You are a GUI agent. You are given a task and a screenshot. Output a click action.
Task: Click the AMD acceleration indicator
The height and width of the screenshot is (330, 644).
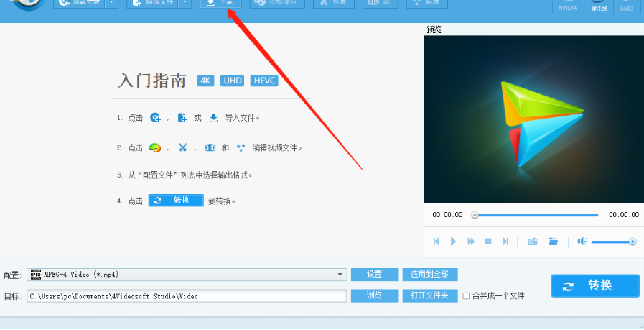pyautogui.click(x=626, y=6)
